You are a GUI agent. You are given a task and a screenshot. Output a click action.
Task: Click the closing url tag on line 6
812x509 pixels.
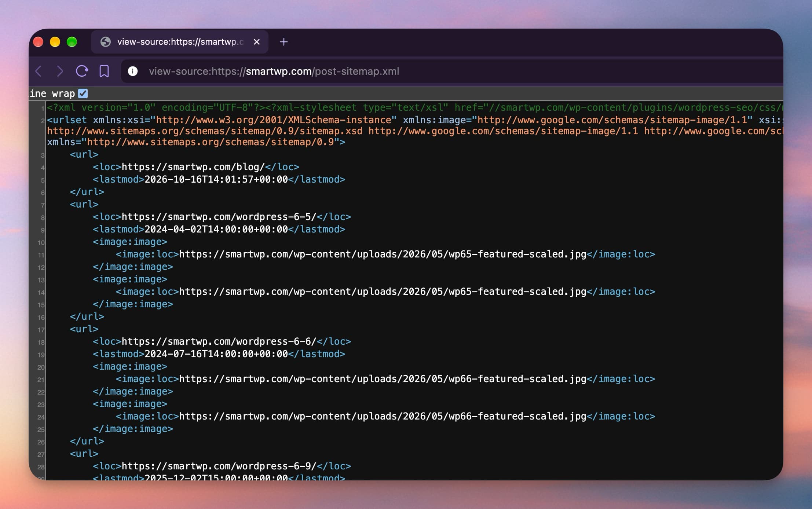coord(87,192)
